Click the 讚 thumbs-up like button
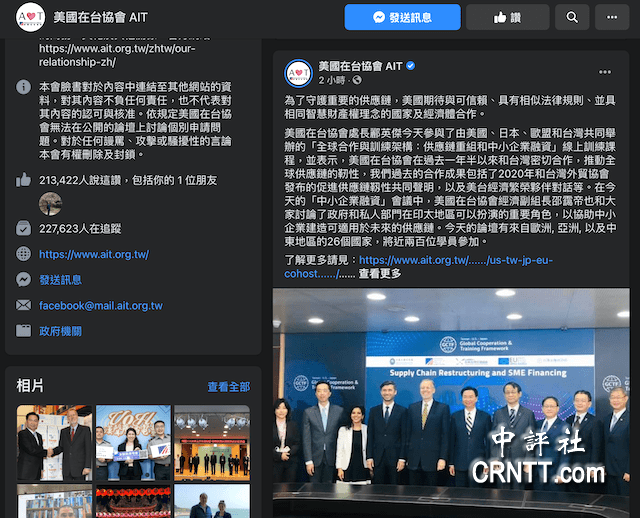The image size is (640, 518). 507,17
